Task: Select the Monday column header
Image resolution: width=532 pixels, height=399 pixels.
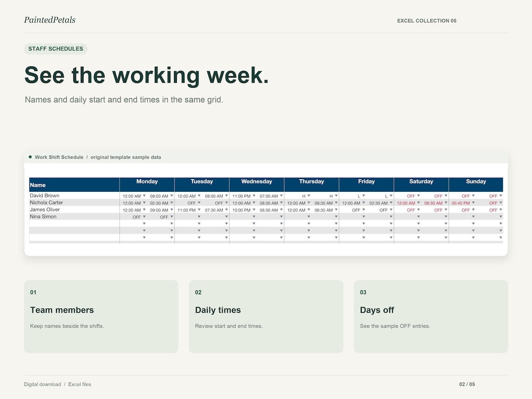Action: 147,185
